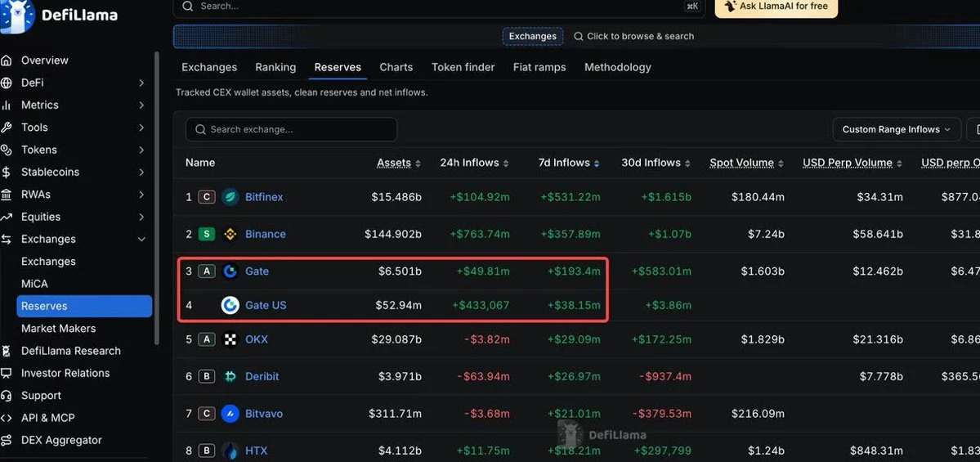Expand the Tools sidebar section chevron
This screenshot has width=980, height=462.
(142, 128)
